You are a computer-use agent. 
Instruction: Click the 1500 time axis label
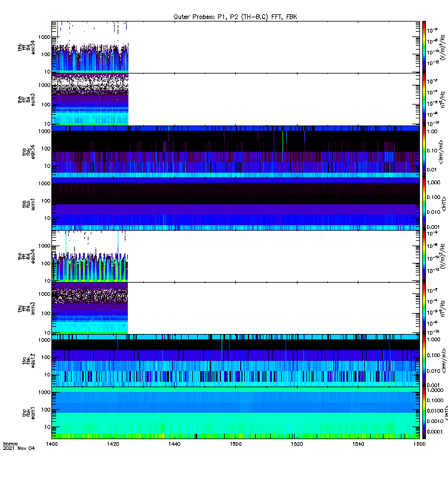[235, 444]
